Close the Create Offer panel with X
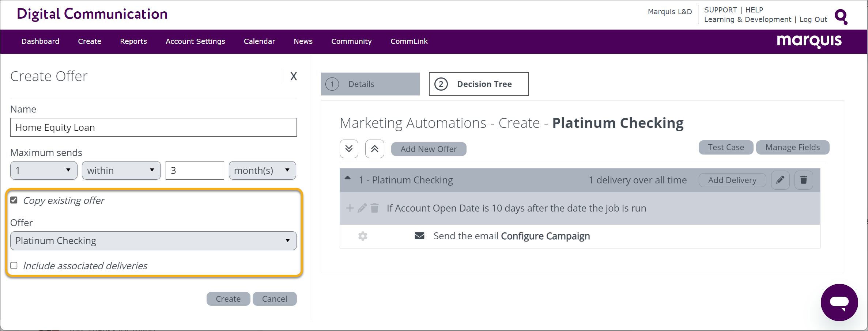The image size is (868, 331). 294,76
